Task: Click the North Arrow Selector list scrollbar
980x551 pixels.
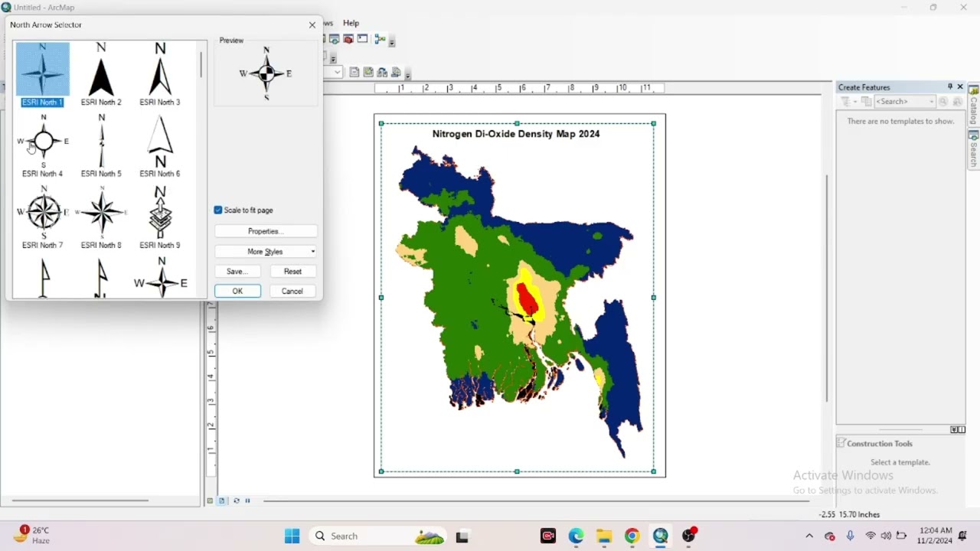Action: click(201, 65)
